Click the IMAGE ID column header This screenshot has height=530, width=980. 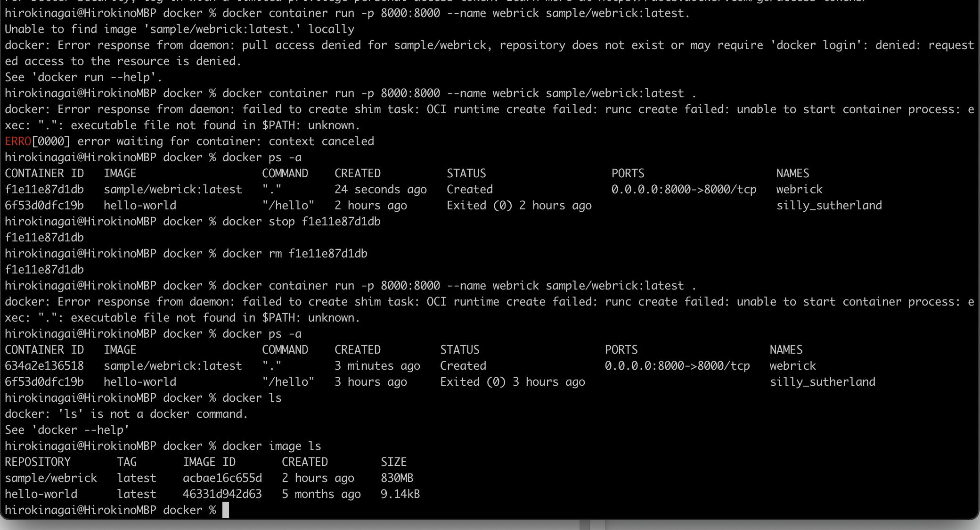pos(209,462)
